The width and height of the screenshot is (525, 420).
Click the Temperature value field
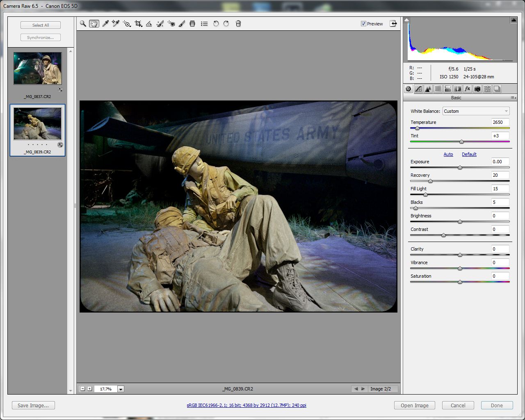pos(500,122)
